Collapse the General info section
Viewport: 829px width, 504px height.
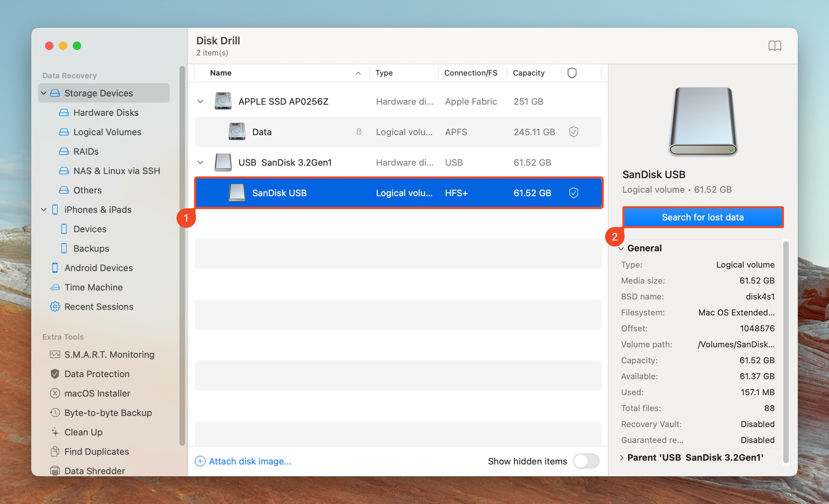(621, 248)
